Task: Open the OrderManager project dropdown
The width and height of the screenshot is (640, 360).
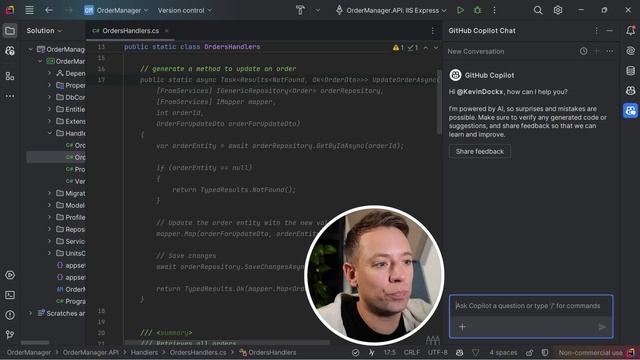Action: 116,10
